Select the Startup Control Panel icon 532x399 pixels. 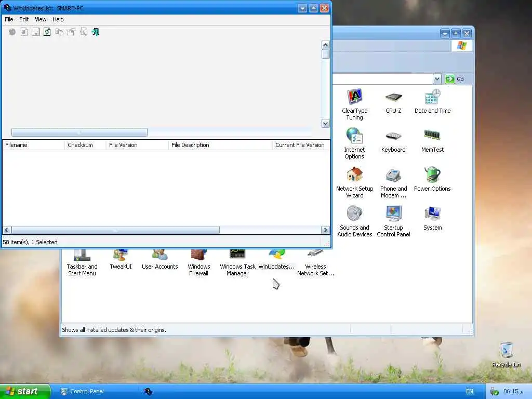point(394,221)
